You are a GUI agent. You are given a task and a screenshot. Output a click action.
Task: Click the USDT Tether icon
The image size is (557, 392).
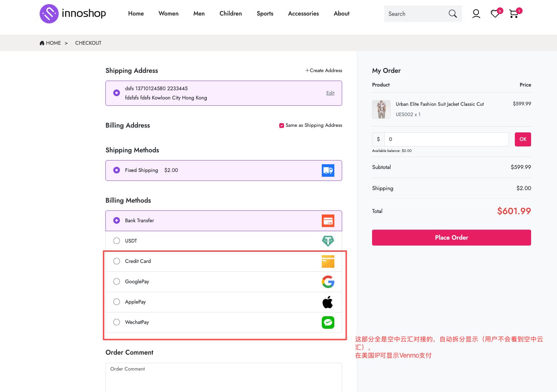(x=328, y=241)
